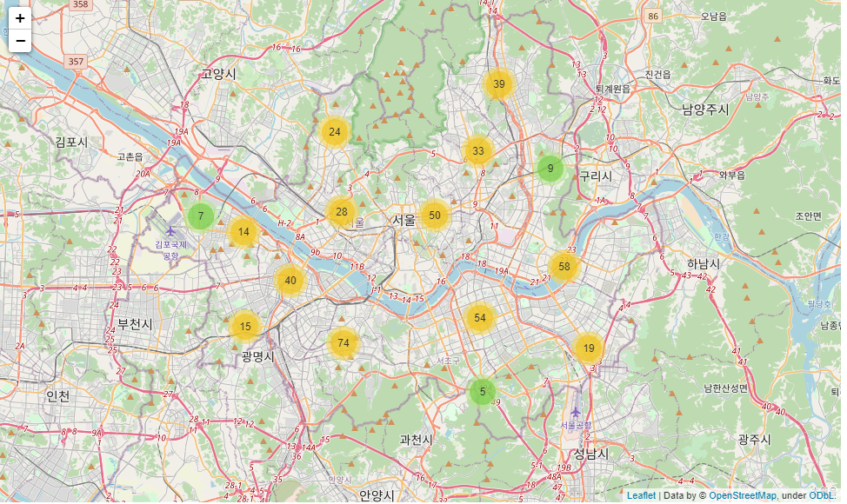The height and width of the screenshot is (504, 847).
Task: Expand the cluster marker numbered 24
Action: 335,132
